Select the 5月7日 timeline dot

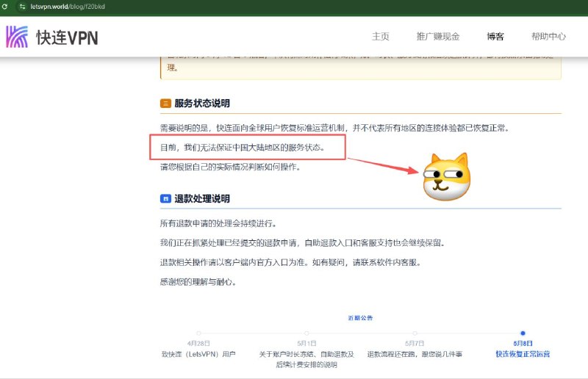coord(415,333)
